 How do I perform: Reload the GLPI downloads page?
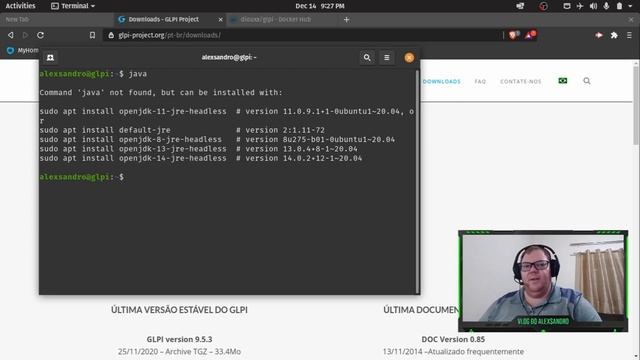40,35
